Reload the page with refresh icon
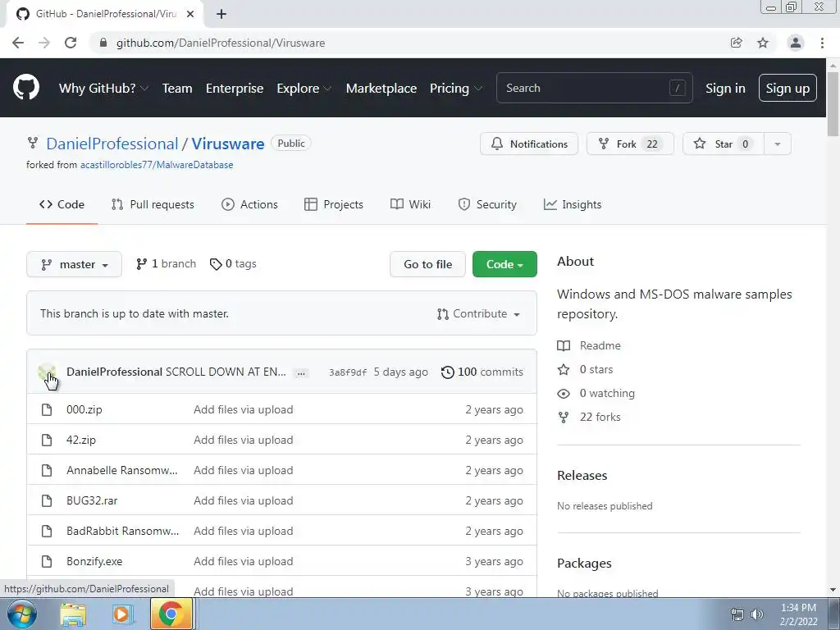840x630 pixels. click(x=71, y=43)
